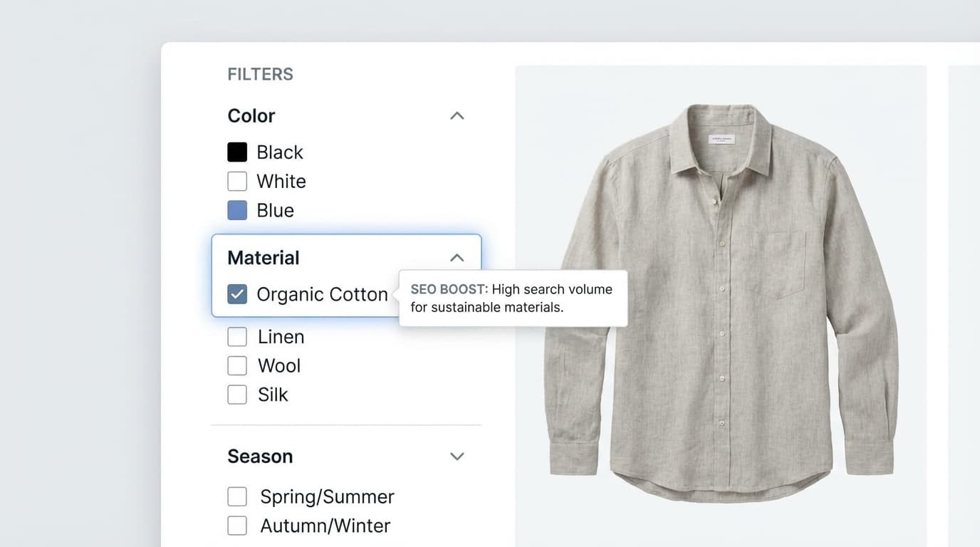Click the Color section label
Viewport: 980px width, 547px height.
point(251,115)
